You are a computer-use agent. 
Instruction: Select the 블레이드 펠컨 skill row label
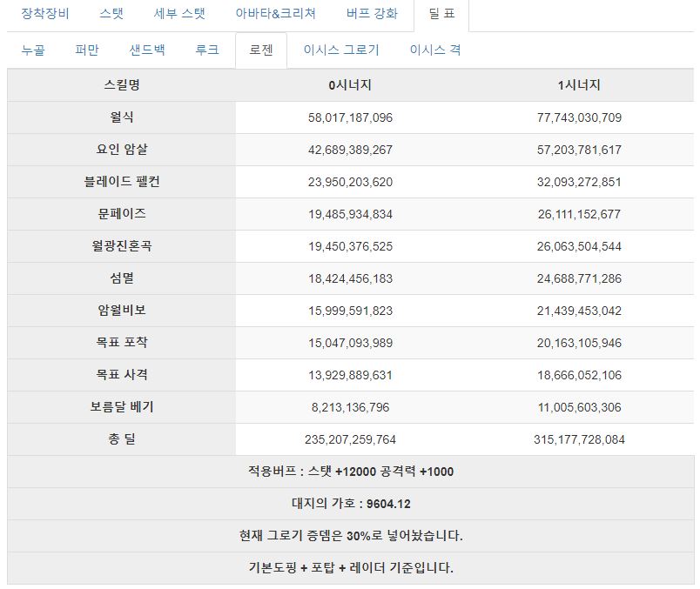click(x=121, y=182)
